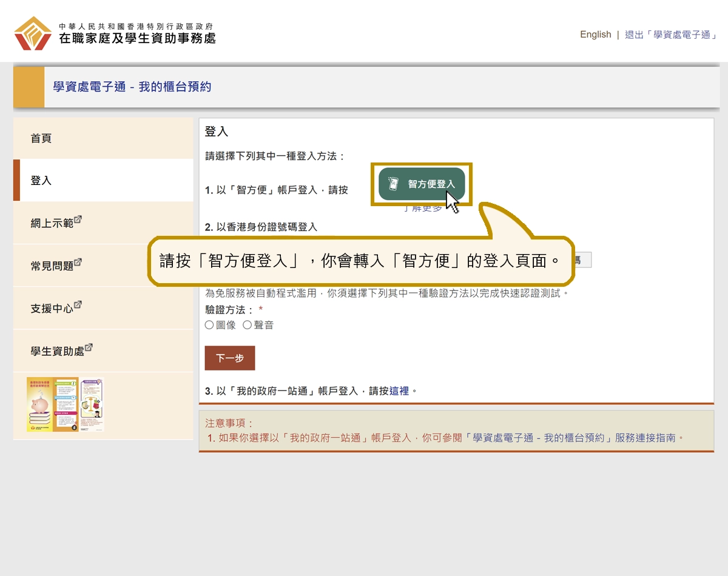728x576 pixels.
Task: Click the 學資處電子通 - 我的櫃台預約 heading
Action: point(132,87)
